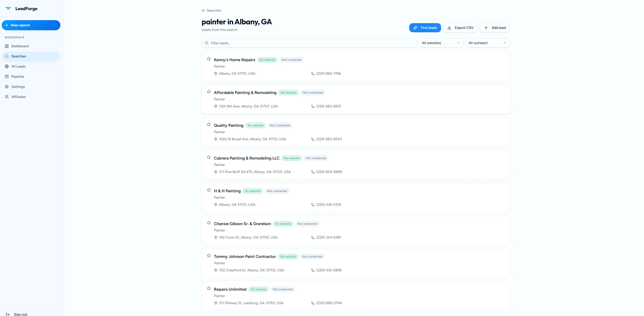
Task: Star the Kenny's Home Repairs lead
Action: (x=209, y=59)
